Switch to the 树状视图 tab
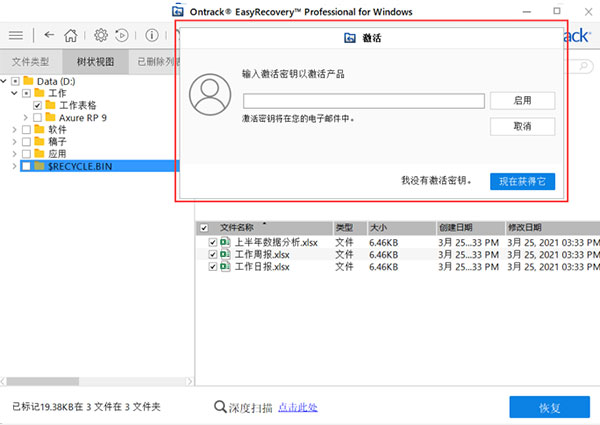Image resolution: width=600 pixels, height=425 pixels. tap(95, 62)
